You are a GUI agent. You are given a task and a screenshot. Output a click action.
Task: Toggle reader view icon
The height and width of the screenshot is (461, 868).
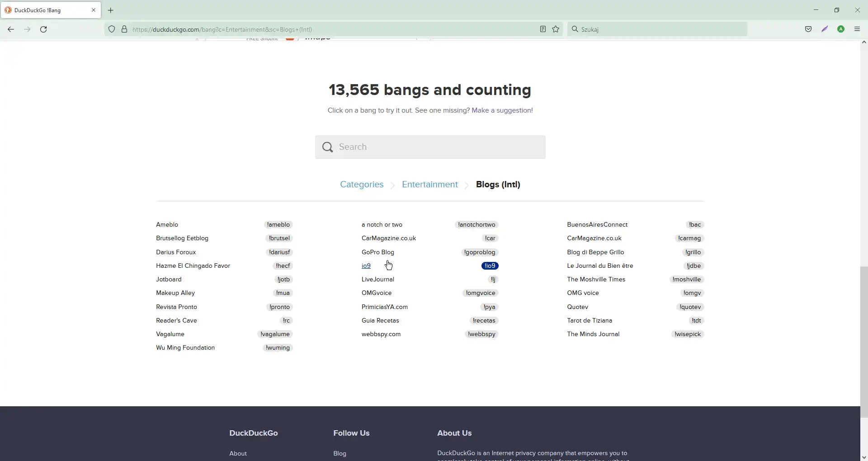(543, 29)
